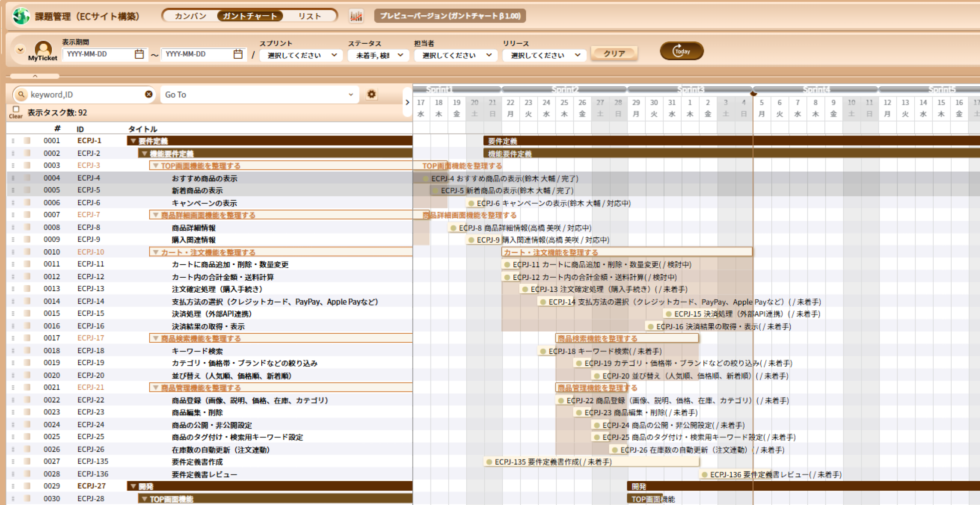980x505 pixels.
Task: Click the MyTicket avatar icon
Action: [x=43, y=49]
